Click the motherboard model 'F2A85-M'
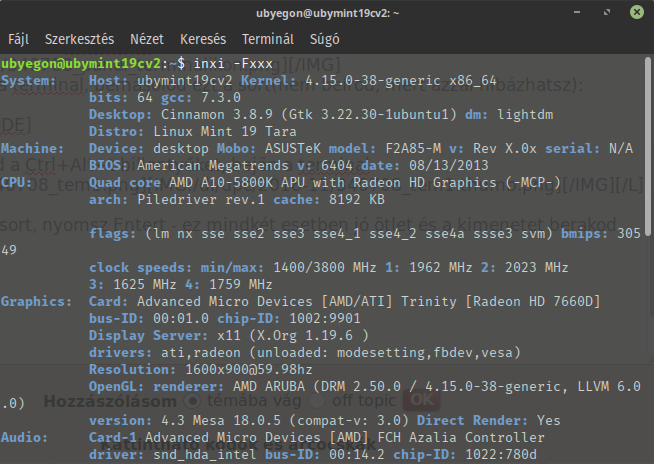The height and width of the screenshot is (464, 654). click(413, 149)
